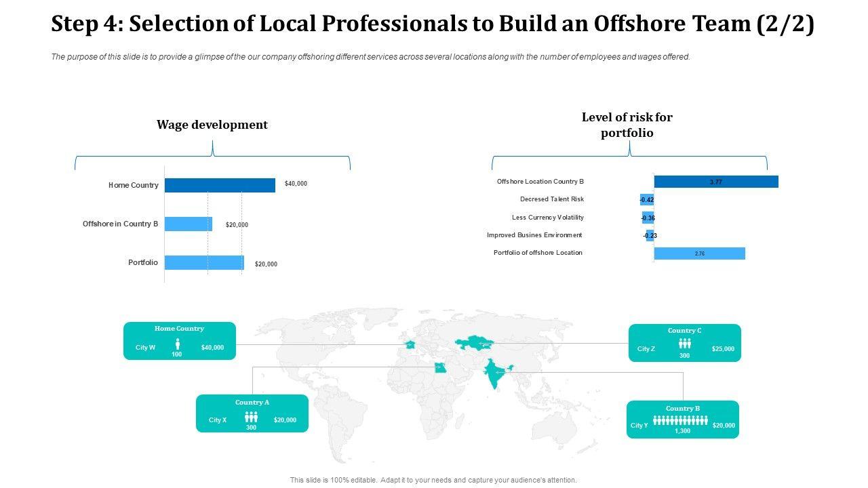Select the people group icon in Country A card
The image size is (868, 488).
pyautogui.click(x=251, y=416)
